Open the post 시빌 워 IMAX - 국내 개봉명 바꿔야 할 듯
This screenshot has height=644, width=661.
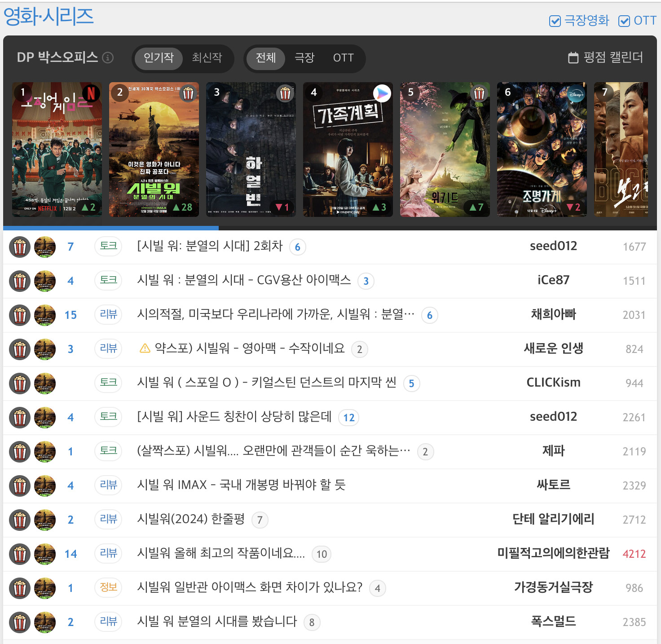(242, 485)
